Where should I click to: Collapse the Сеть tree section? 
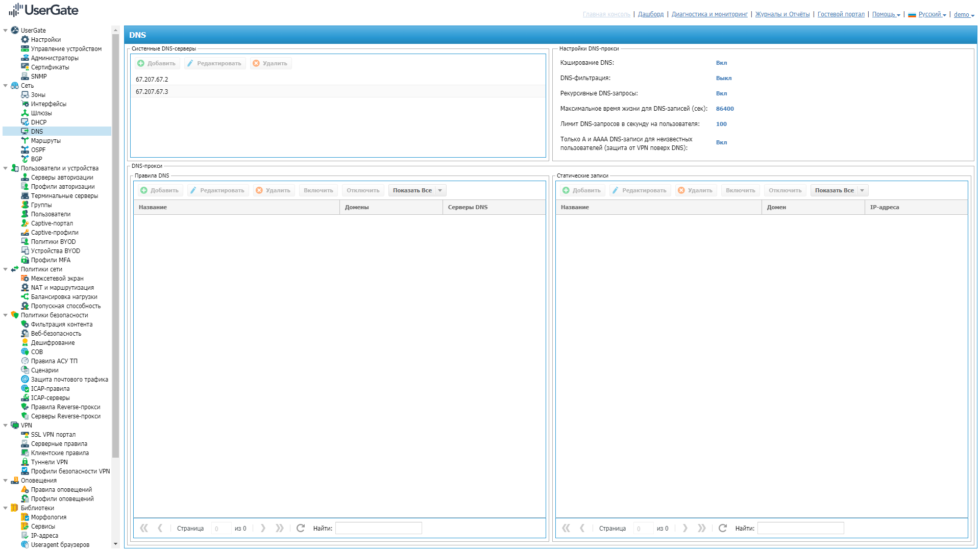point(6,86)
